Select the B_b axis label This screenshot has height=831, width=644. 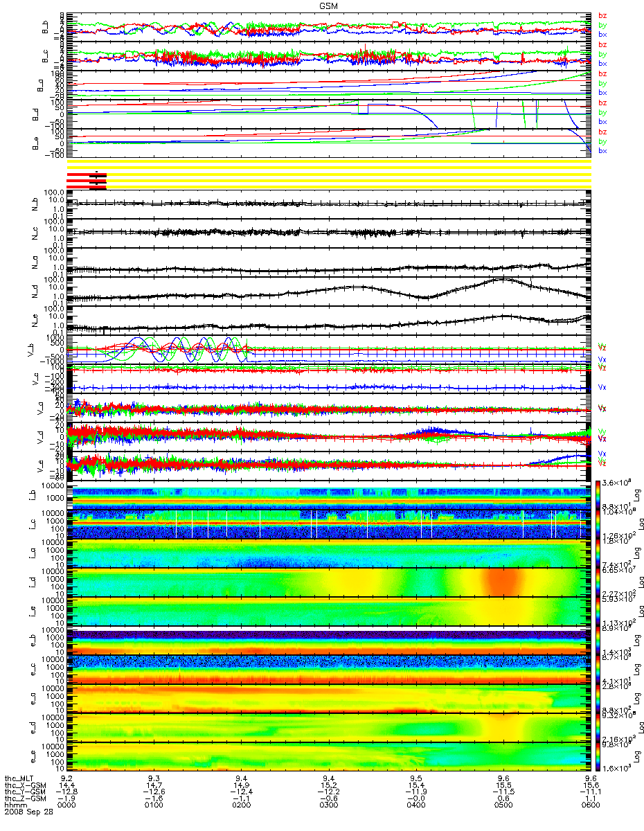44,27
